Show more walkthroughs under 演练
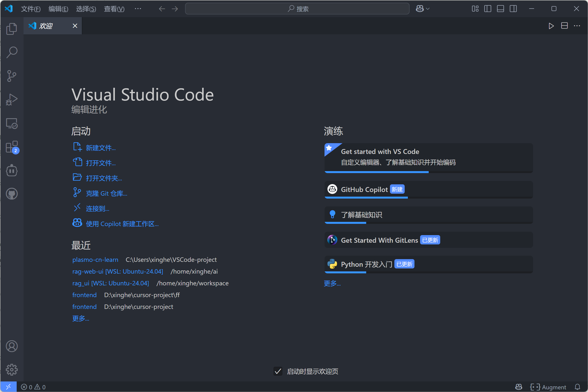Viewport: 588px width, 392px height. coord(332,283)
